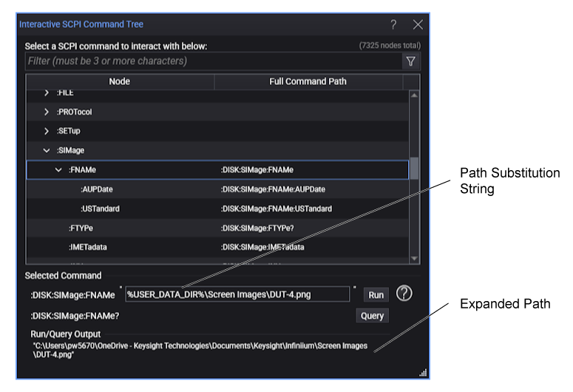Click the circled question mark beside Run
573x392 pixels.
(x=404, y=294)
